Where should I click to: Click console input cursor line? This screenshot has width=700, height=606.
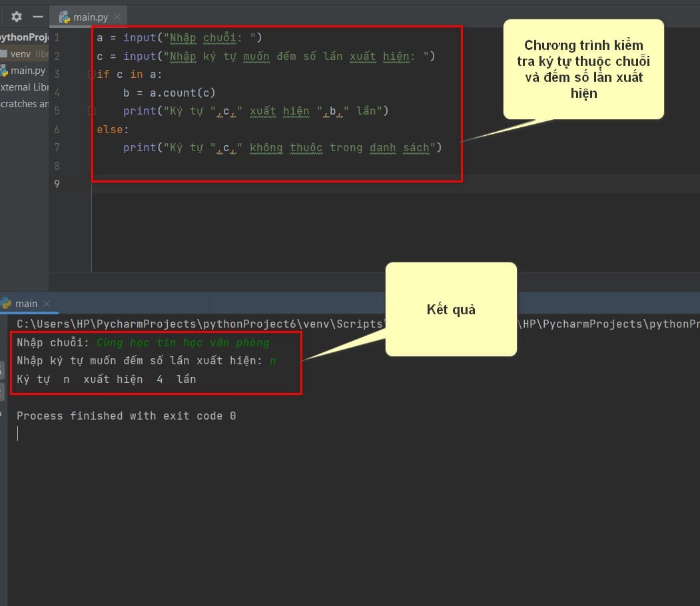(x=18, y=434)
